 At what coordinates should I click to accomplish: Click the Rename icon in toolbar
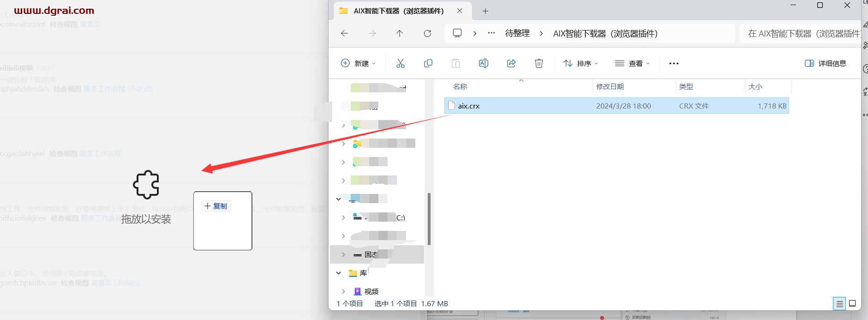[484, 63]
